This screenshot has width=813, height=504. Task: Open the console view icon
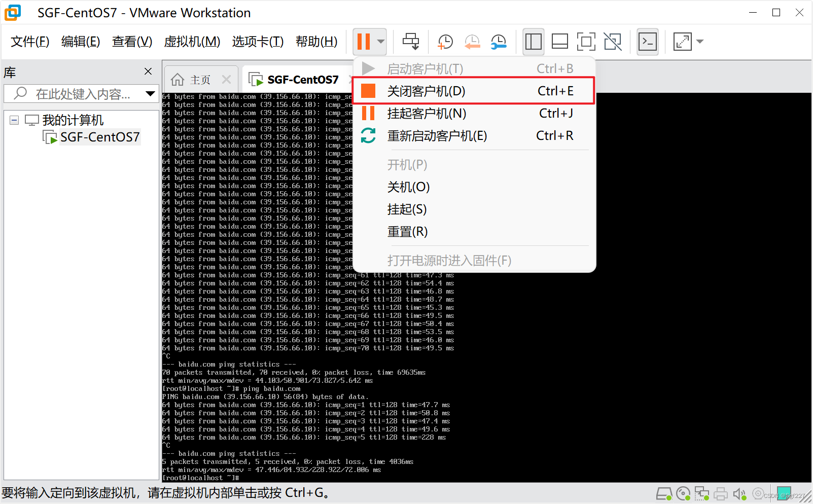(x=648, y=42)
